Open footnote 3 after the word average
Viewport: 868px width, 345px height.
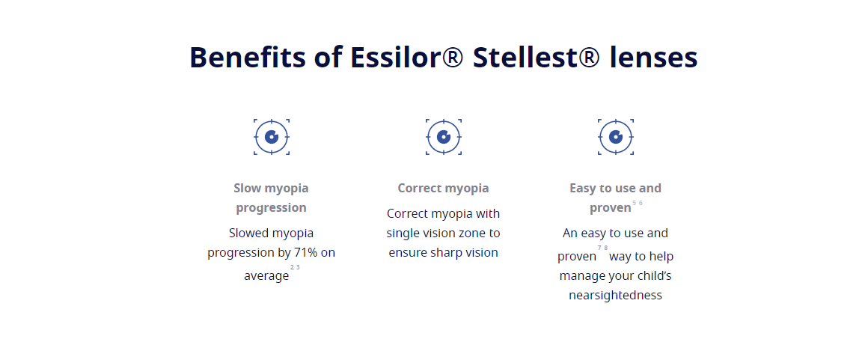pyautogui.click(x=298, y=267)
